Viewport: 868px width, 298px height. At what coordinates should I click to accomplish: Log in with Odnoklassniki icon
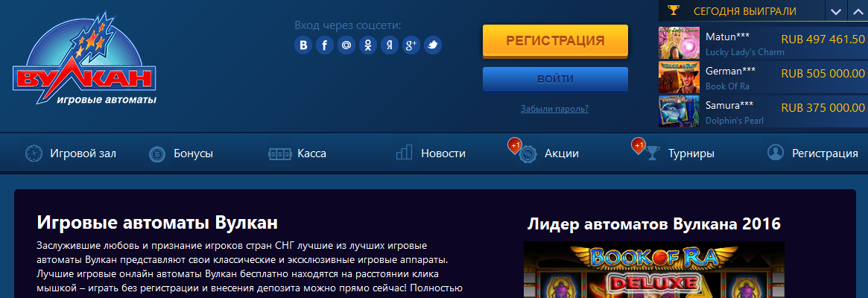[367, 45]
